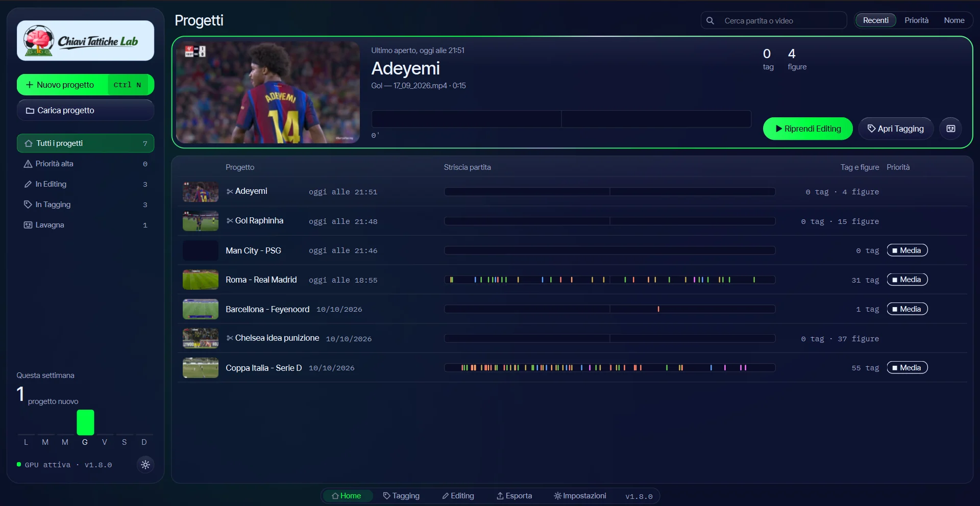
Task: Click the Chiavi Tattiche Lab logo
Action: pos(85,41)
